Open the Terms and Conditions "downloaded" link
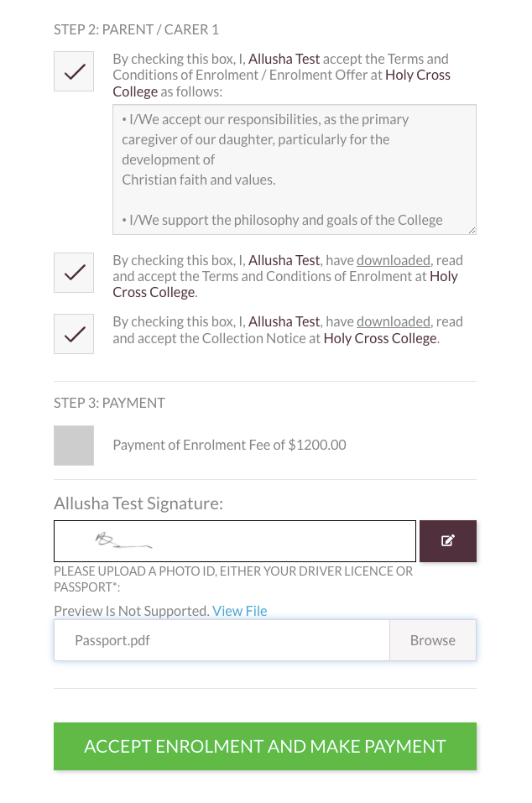The width and height of the screenshot is (532, 803). coord(394,260)
